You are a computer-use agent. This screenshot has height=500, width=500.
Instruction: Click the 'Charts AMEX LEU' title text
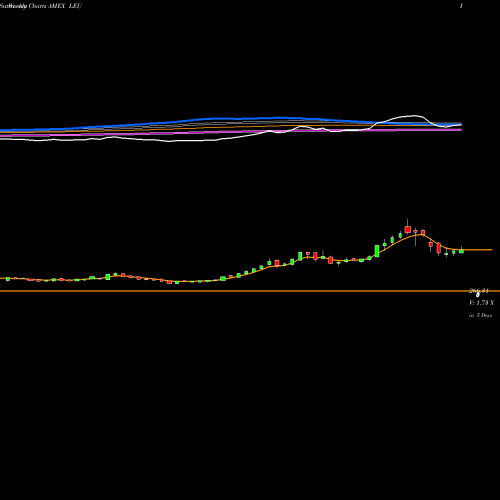tap(55, 6)
